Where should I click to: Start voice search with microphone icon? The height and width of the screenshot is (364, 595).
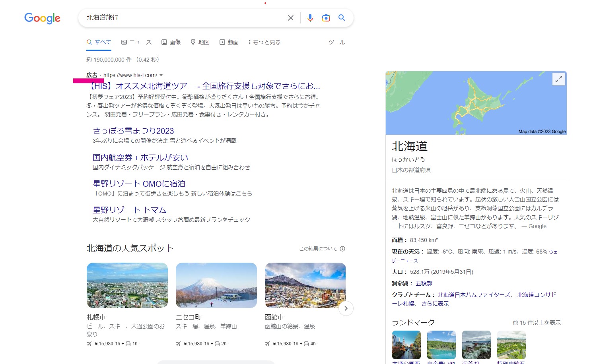310,18
